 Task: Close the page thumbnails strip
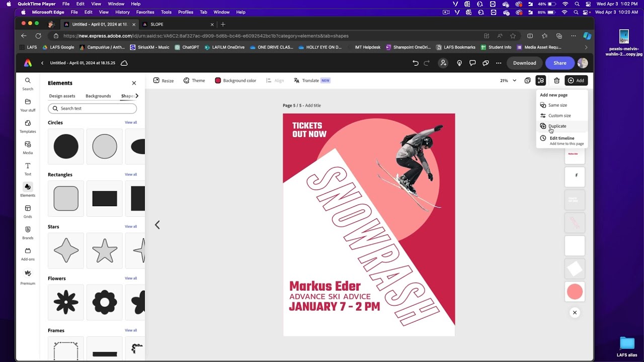[575, 313]
